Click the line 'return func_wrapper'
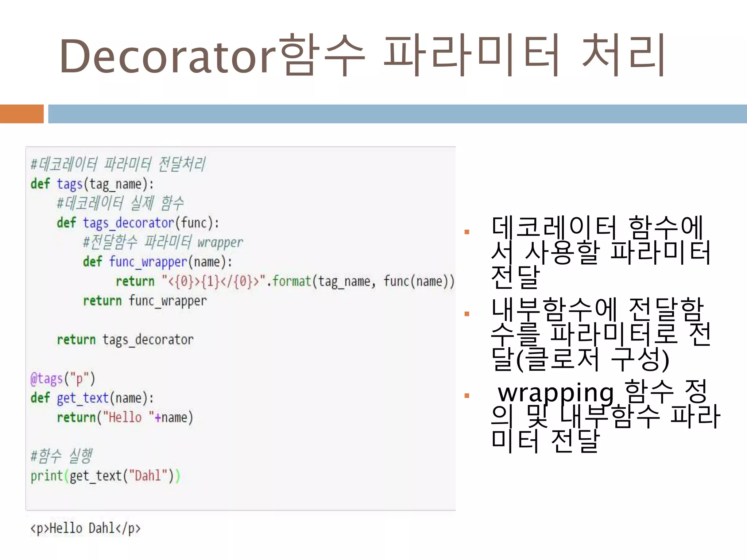Image resolution: width=747 pixels, height=560 pixels. tap(145, 301)
